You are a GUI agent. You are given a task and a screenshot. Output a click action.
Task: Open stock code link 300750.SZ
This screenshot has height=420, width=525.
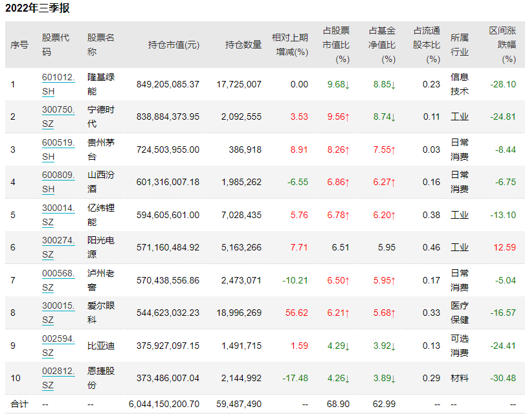[x=58, y=110]
